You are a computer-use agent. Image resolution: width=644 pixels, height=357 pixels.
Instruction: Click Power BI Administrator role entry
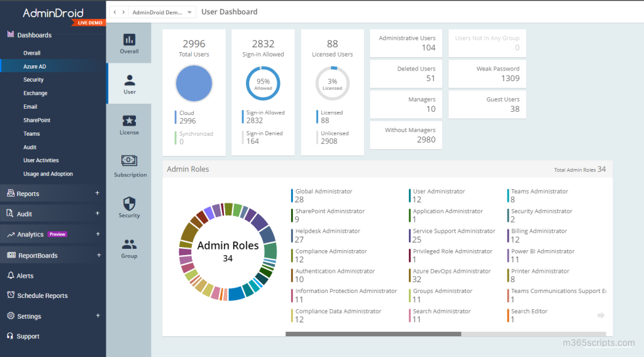pyautogui.click(x=542, y=255)
